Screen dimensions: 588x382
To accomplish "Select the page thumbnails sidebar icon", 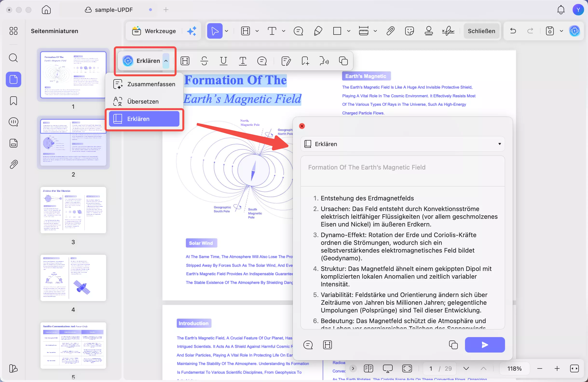I will click(13, 79).
